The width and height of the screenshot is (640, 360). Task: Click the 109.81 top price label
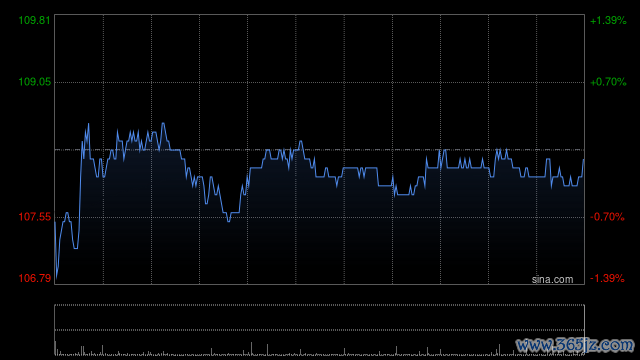pyautogui.click(x=35, y=20)
